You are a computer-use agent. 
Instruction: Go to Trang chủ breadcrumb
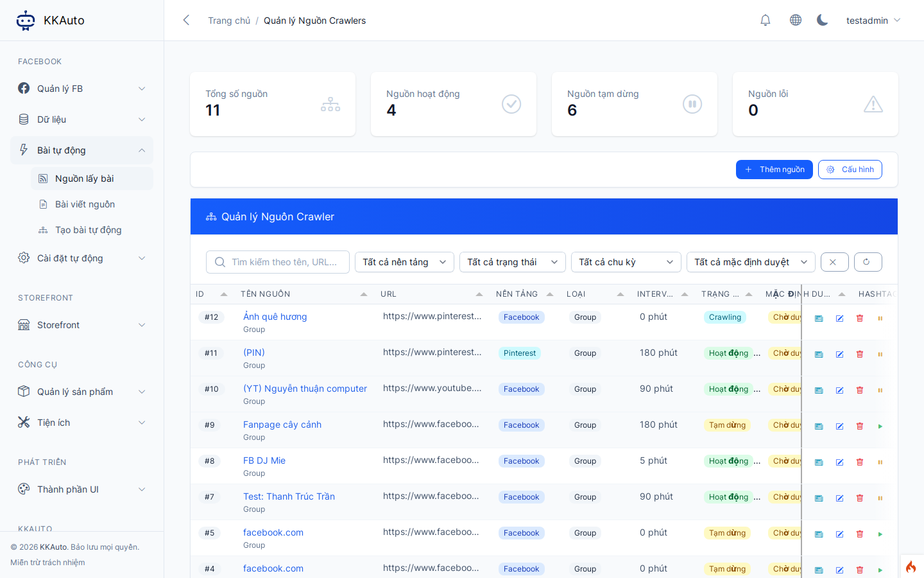[229, 21]
